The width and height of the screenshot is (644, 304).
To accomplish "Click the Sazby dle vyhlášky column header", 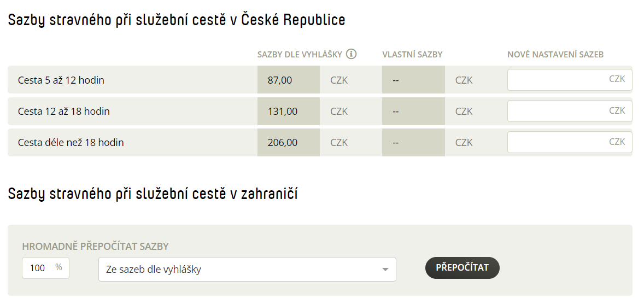I will pyautogui.click(x=300, y=55).
